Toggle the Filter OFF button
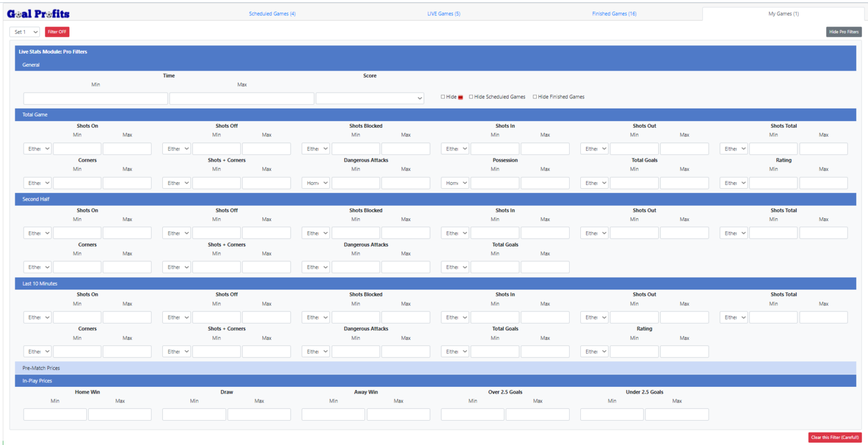Screen dimensions: 868x445 pos(57,32)
